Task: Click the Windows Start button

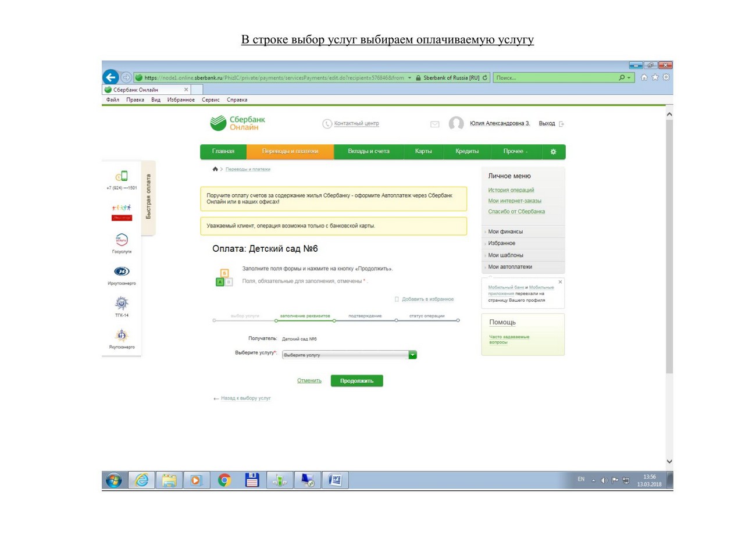Action: pos(114,480)
